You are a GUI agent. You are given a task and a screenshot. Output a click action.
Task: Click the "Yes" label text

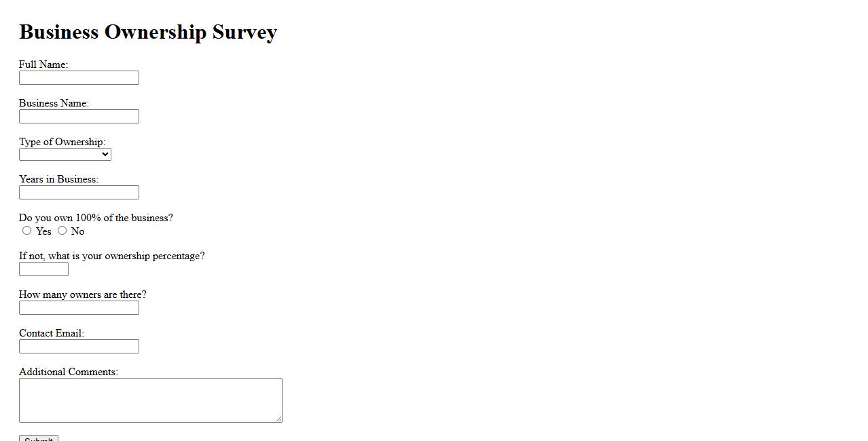click(x=44, y=231)
